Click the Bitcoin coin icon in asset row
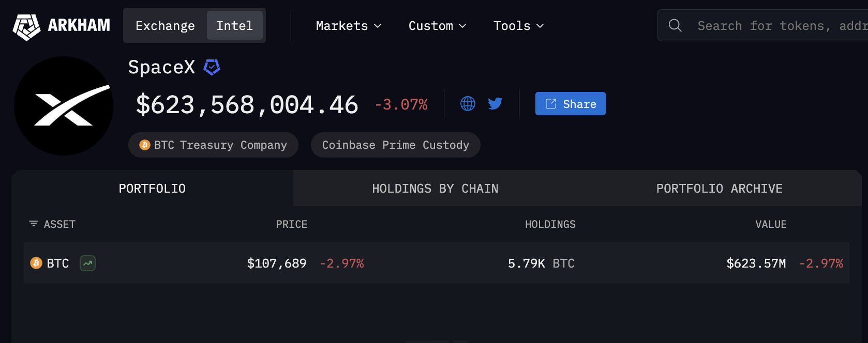Image resolution: width=868 pixels, height=343 pixels. click(36, 263)
